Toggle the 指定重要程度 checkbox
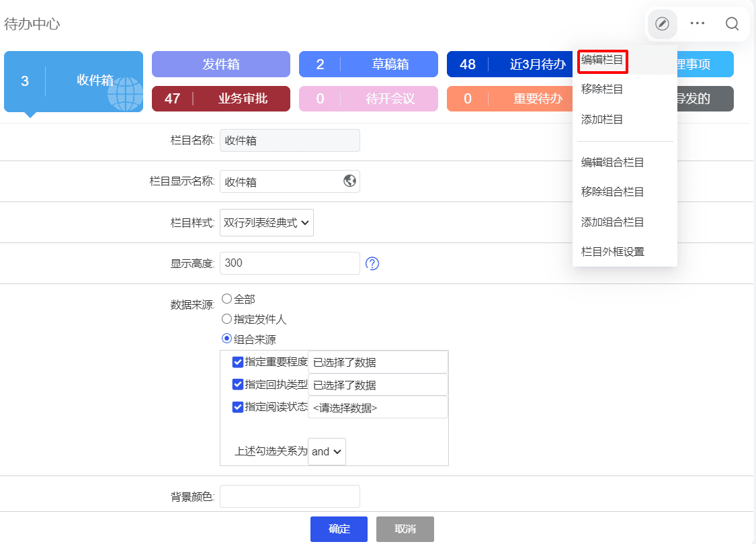 coord(238,362)
